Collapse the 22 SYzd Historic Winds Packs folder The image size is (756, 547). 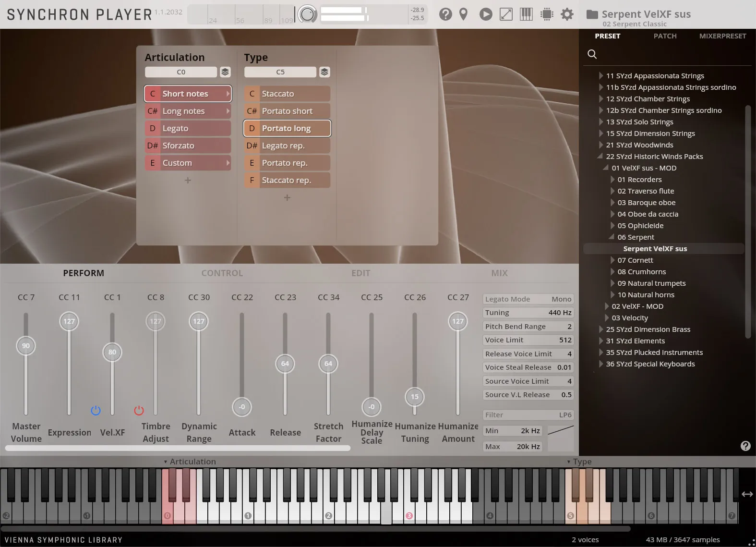(600, 157)
